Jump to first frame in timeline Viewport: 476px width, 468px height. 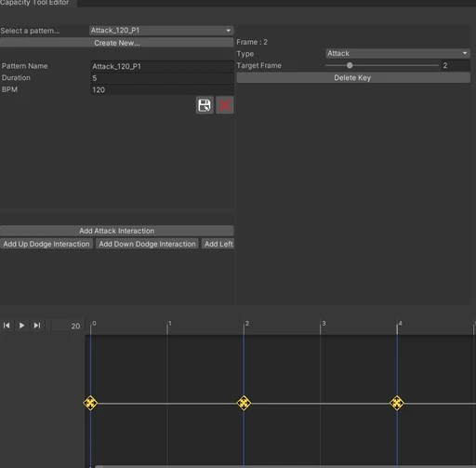click(x=7, y=326)
